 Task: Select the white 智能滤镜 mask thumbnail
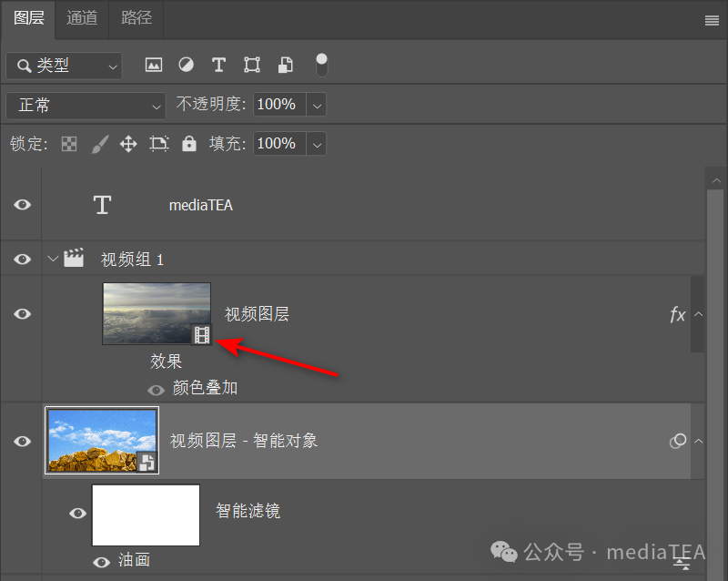(x=146, y=515)
